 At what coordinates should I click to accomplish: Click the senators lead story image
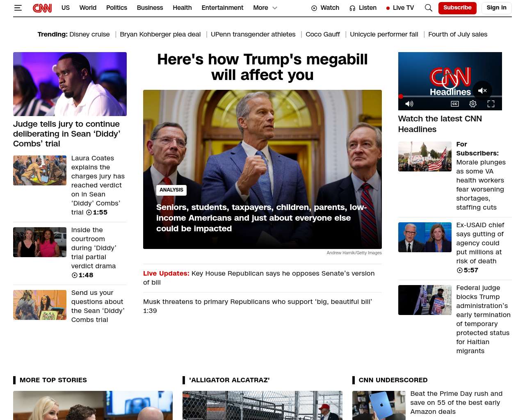[262, 169]
